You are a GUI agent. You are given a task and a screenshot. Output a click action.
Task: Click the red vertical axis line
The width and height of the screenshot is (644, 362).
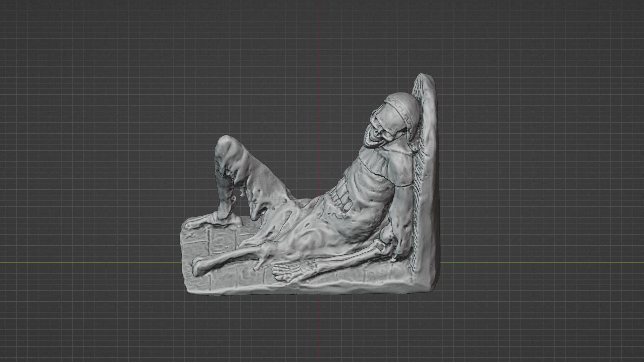(x=318, y=50)
